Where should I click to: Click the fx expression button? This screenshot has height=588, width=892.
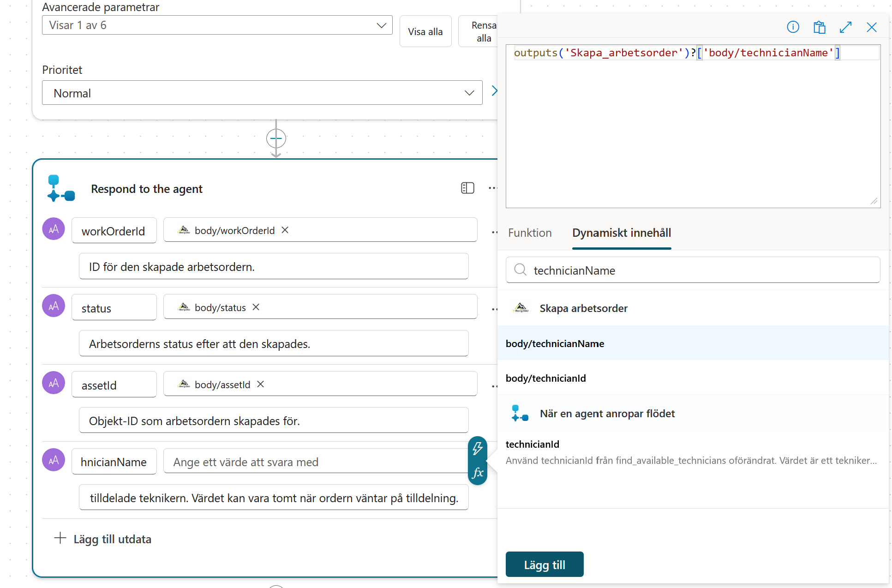point(478,473)
